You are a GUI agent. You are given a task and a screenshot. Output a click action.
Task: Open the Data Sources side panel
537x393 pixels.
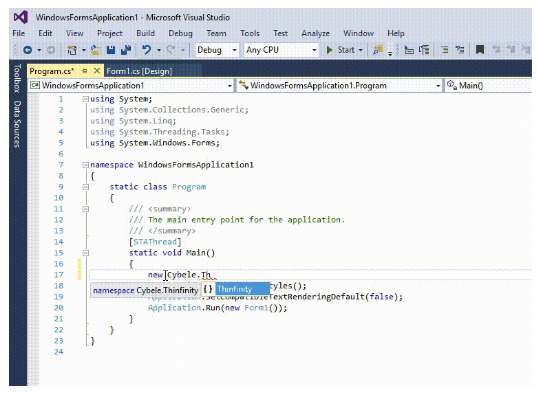click(x=17, y=124)
